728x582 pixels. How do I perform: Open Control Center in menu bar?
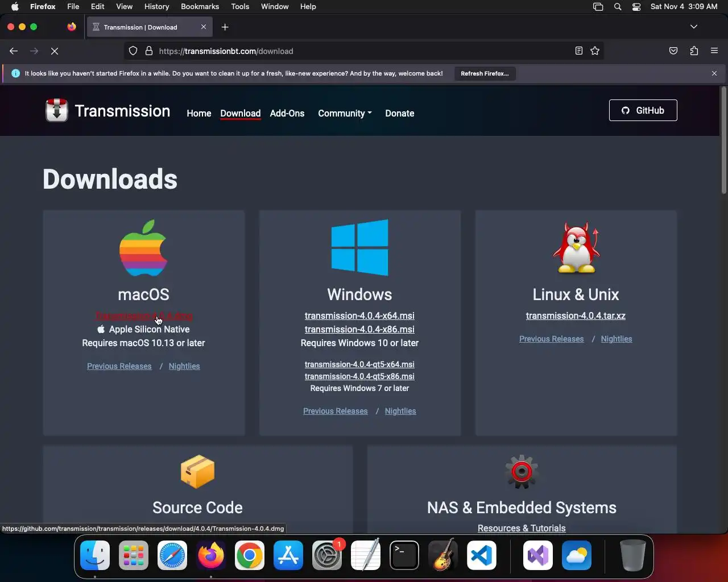636,7
